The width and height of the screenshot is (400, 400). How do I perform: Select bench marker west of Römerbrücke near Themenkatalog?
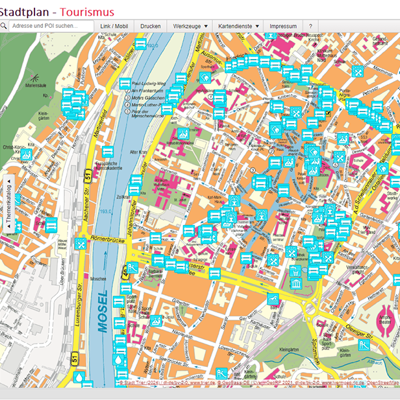click(x=51, y=224)
